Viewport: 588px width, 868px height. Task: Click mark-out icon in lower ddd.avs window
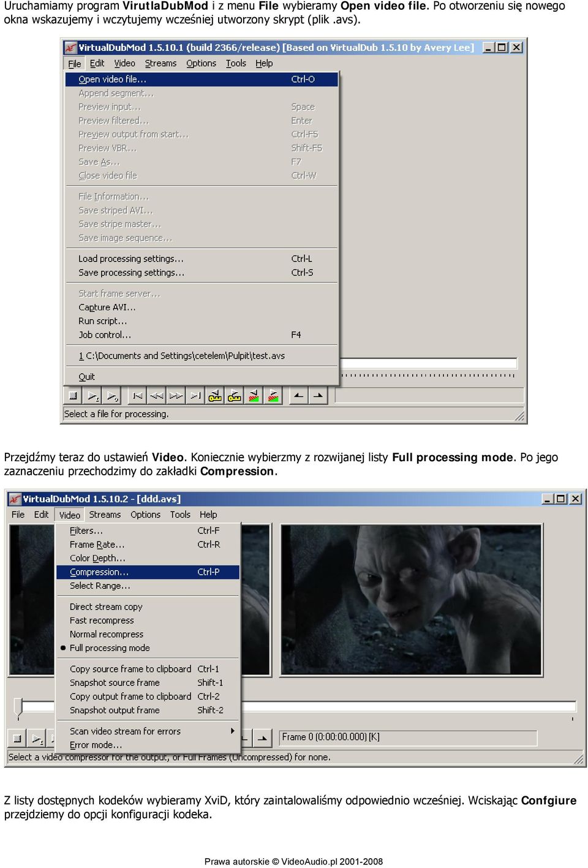coord(263,738)
